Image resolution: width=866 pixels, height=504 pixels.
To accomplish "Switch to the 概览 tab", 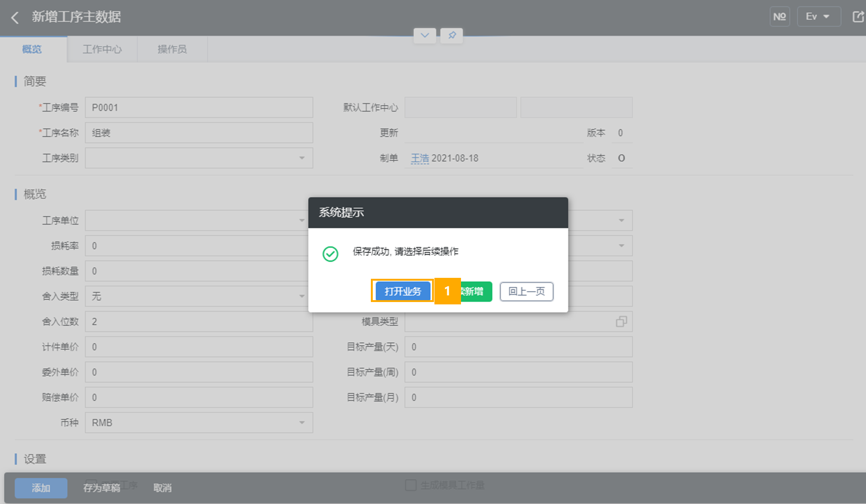I will 32,49.
